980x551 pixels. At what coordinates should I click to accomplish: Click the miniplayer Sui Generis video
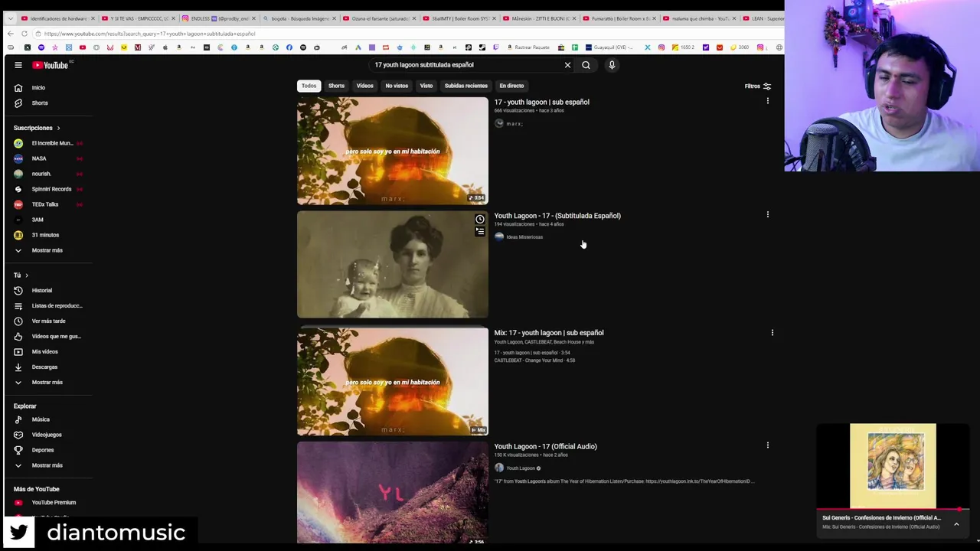pyautogui.click(x=893, y=466)
